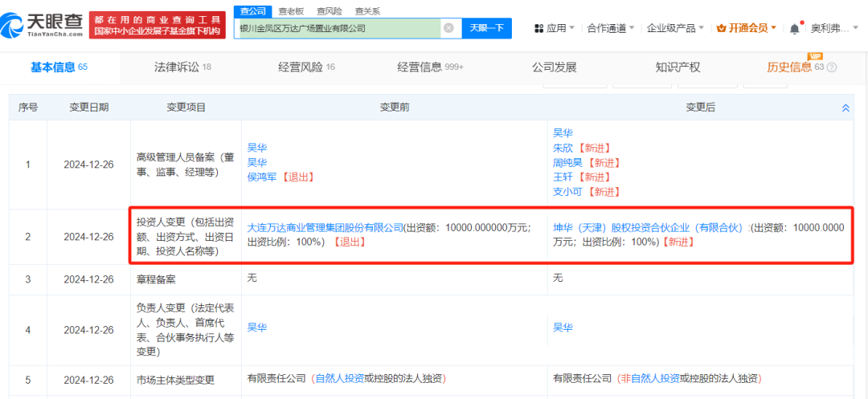Open 大连万达商业管理集团股份有限公司 link
The image size is (868, 399).
(x=325, y=227)
